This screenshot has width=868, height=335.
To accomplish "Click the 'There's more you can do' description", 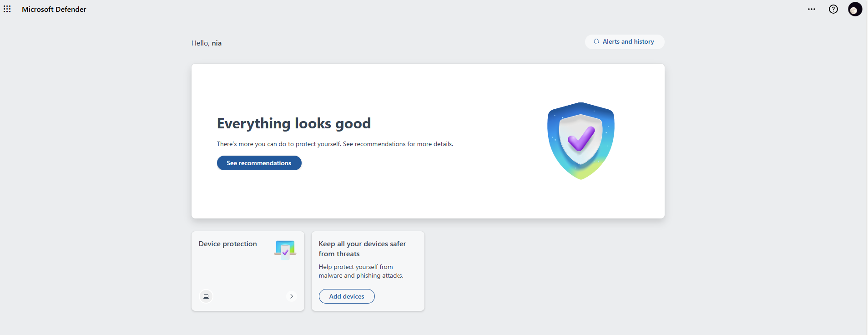I will [335, 144].
